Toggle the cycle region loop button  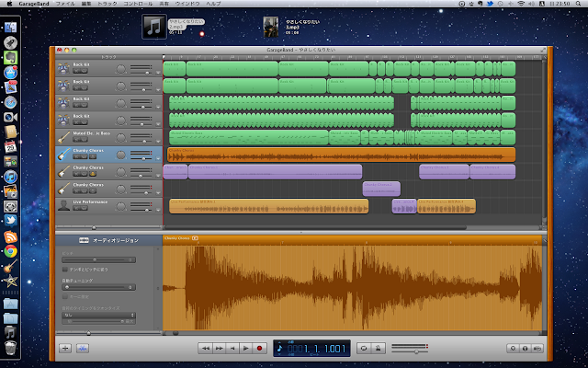364,349
